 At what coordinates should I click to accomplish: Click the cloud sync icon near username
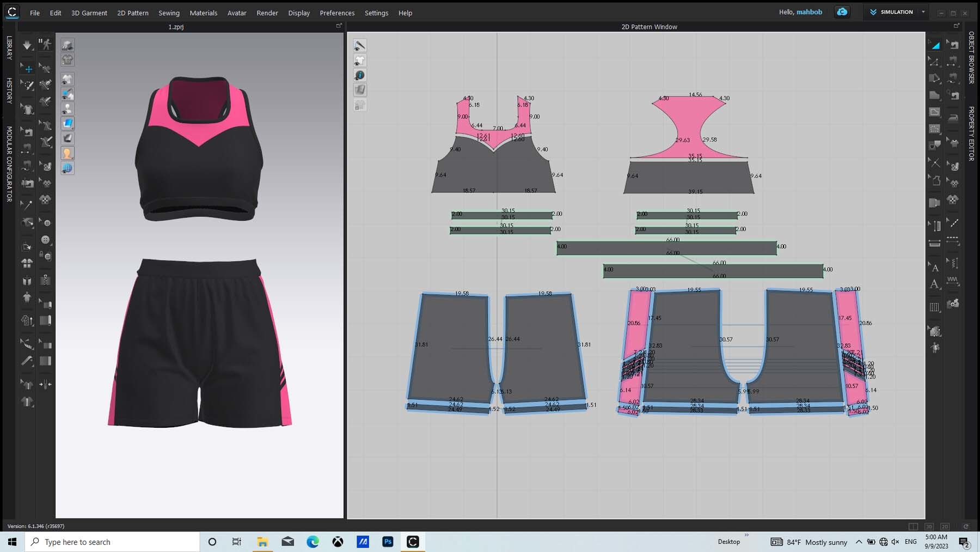click(x=842, y=12)
